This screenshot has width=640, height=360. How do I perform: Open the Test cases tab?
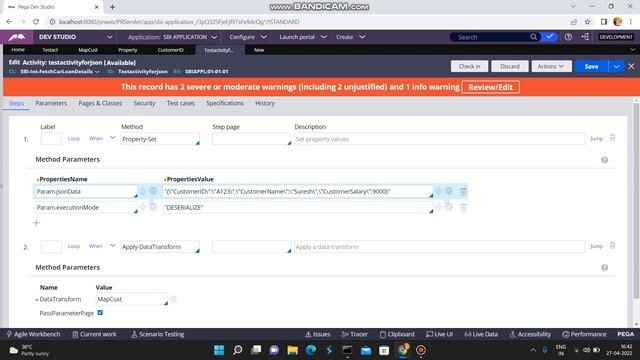tap(180, 103)
